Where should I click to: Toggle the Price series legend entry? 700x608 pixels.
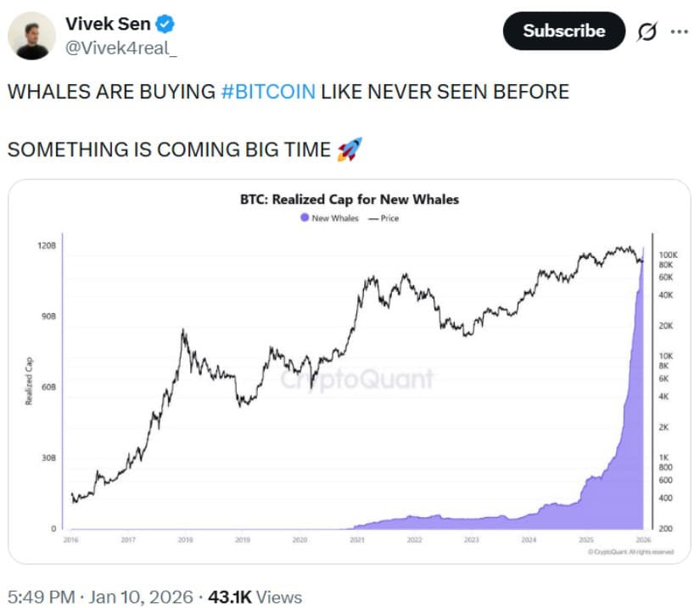point(384,218)
